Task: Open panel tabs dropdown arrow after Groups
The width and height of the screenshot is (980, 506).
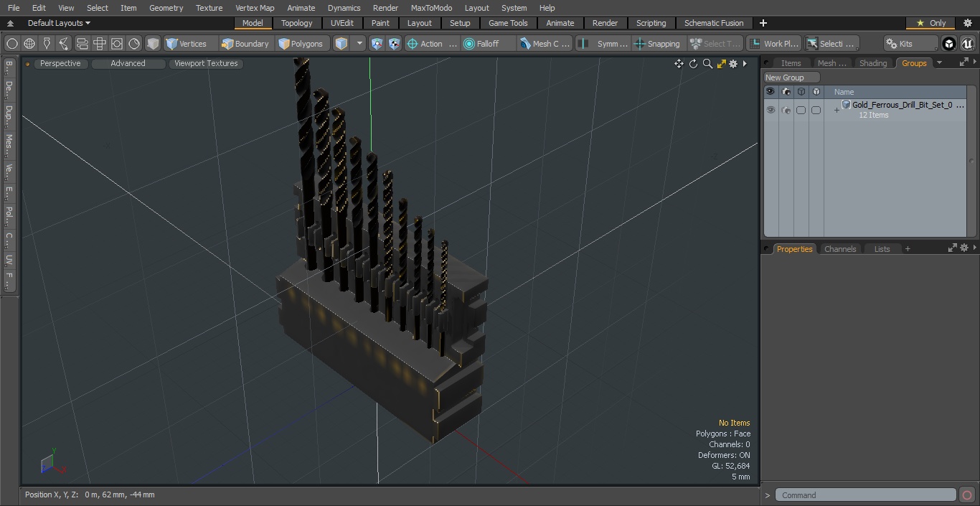Action: [x=939, y=63]
